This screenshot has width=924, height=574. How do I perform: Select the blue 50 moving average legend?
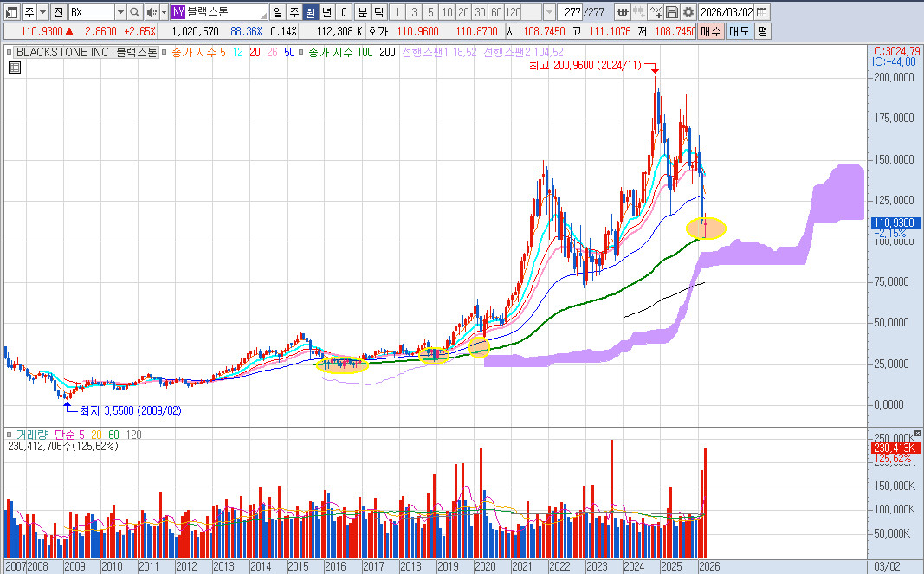pos(289,53)
